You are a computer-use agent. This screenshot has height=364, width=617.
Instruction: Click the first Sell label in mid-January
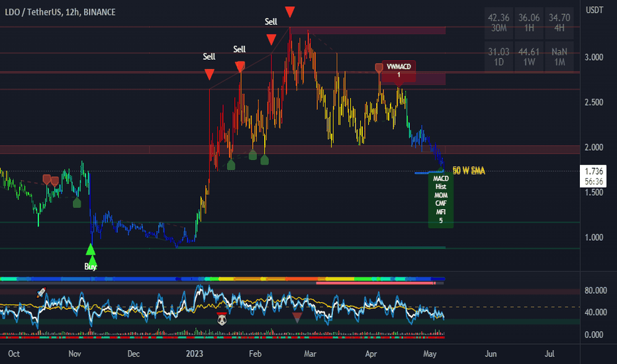209,57
